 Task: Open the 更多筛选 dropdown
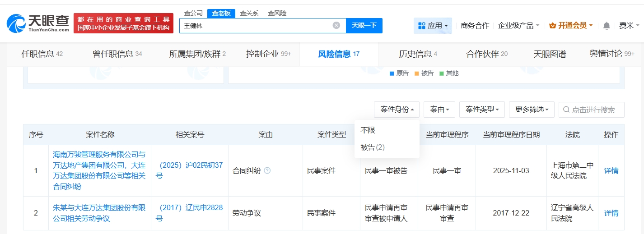pos(532,110)
